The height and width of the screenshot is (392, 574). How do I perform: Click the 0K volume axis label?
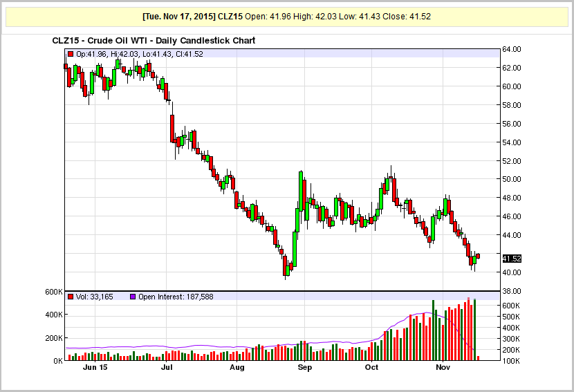58,362
